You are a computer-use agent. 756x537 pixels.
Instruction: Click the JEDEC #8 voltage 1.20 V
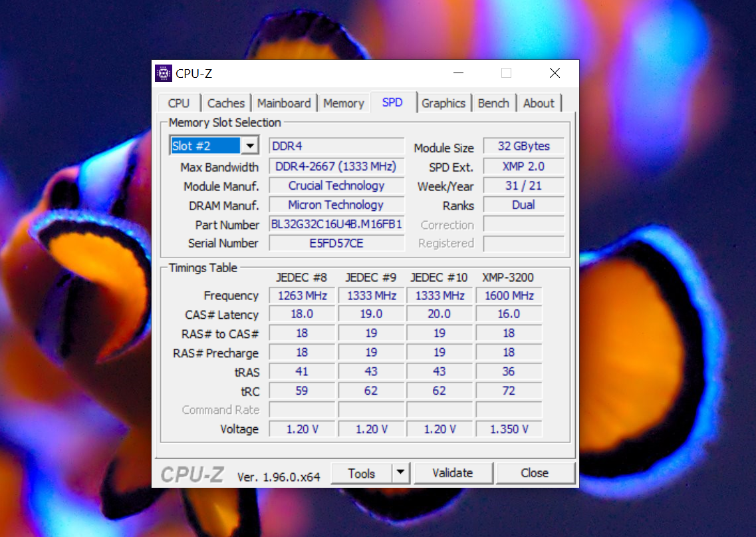click(303, 429)
